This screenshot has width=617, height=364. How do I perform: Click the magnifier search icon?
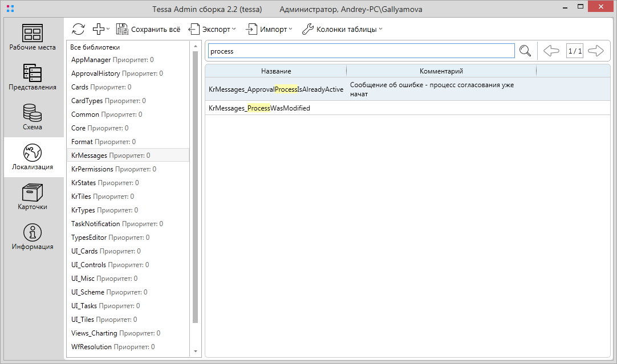click(x=525, y=51)
